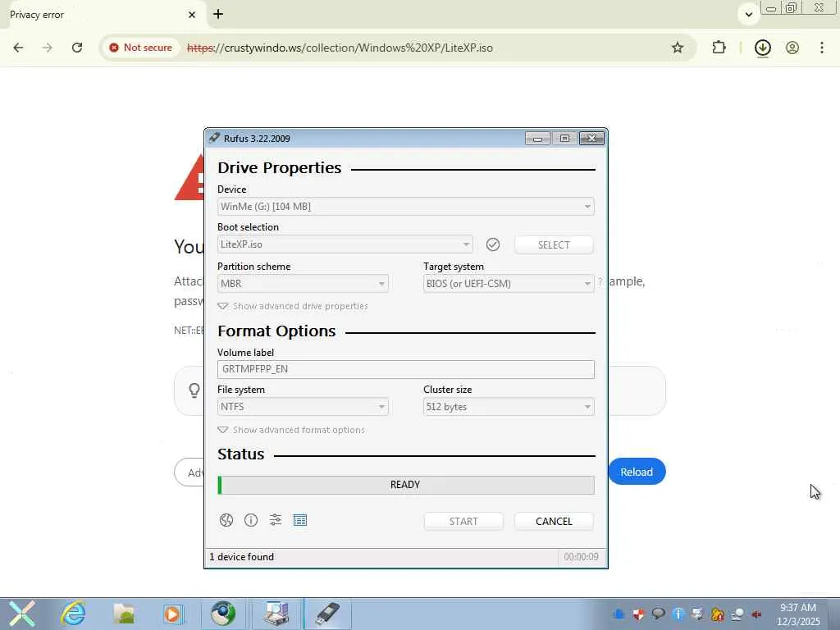Click the Format Options heading

pyautogui.click(x=276, y=331)
